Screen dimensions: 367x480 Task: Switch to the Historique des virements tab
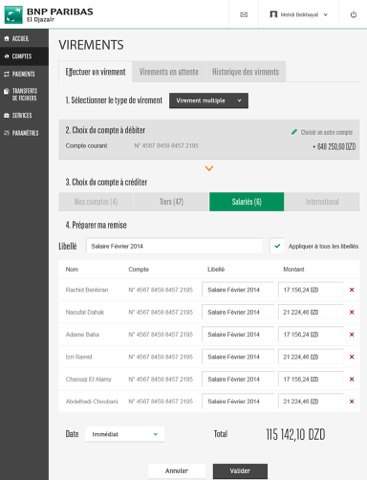[246, 72]
